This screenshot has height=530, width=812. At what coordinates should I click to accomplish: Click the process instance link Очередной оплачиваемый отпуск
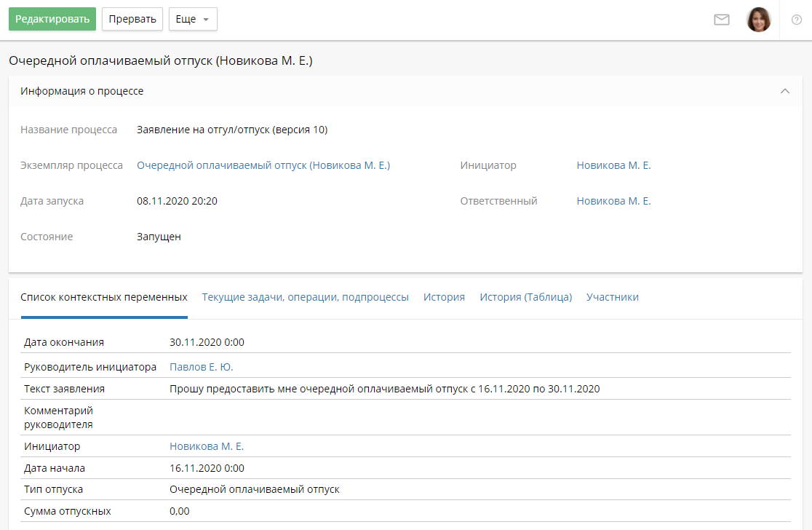pos(264,165)
